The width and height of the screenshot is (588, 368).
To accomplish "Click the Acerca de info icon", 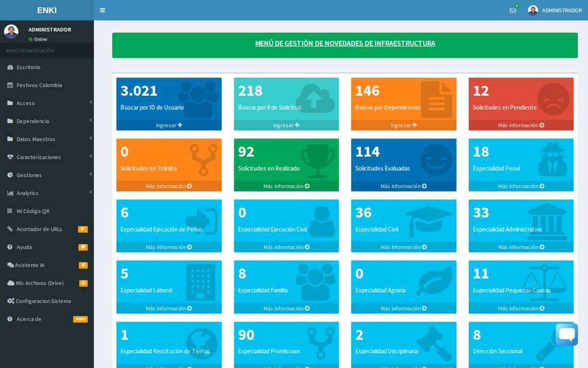I will coord(10,319).
